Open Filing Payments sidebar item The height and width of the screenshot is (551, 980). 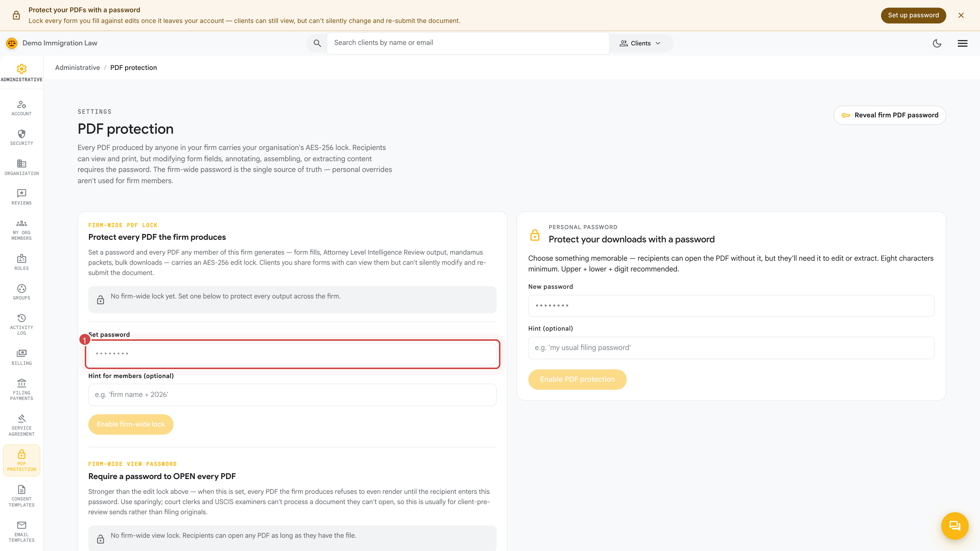[x=22, y=390]
